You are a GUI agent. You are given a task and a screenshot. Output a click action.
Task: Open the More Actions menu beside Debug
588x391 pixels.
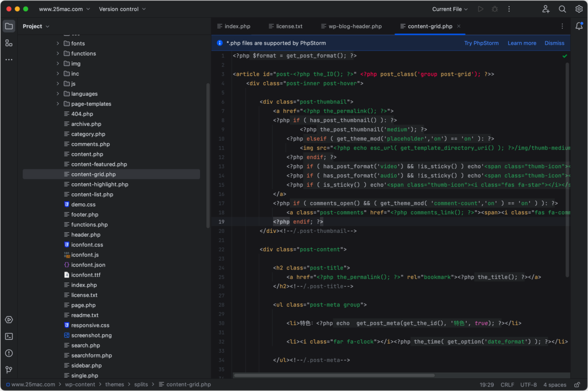509,9
